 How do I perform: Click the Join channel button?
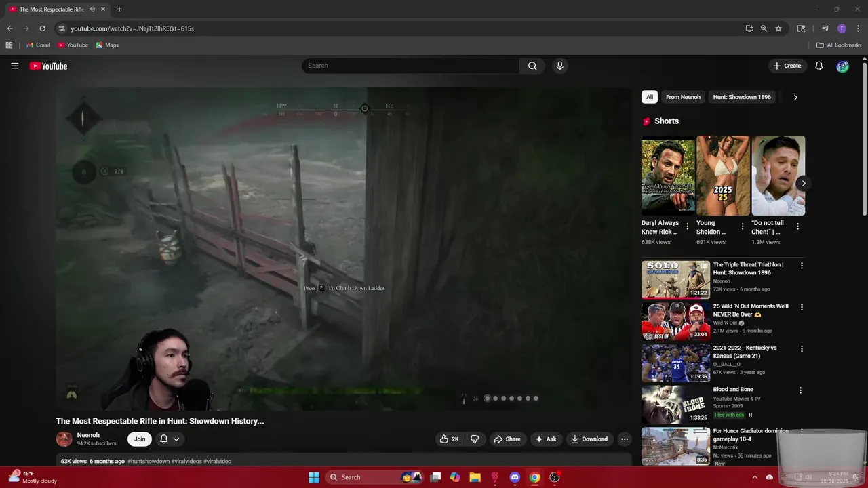point(139,439)
